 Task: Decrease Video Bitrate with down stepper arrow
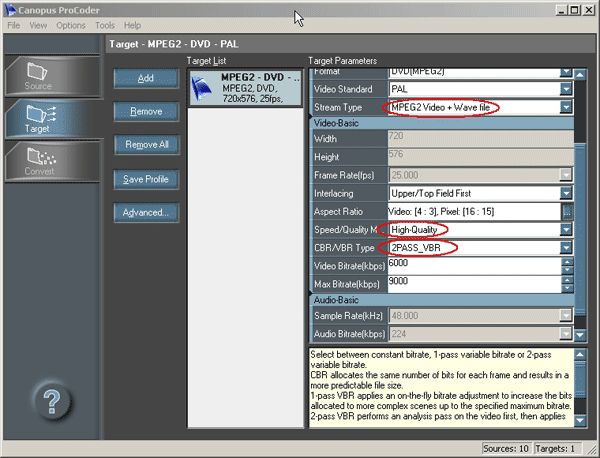tap(567, 270)
